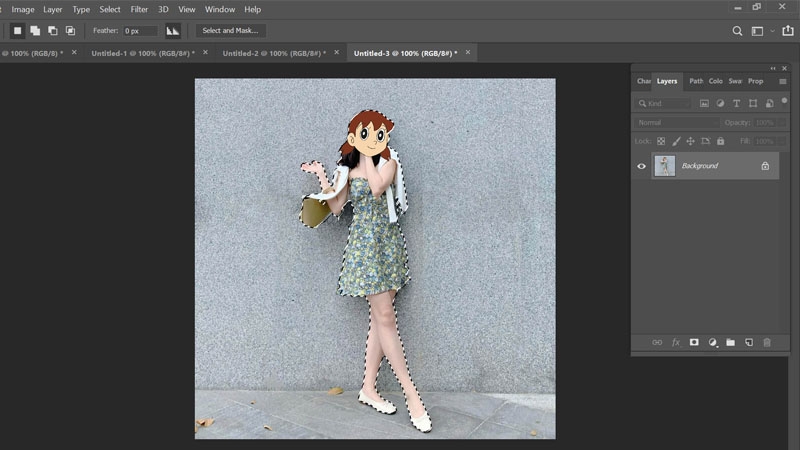The height and width of the screenshot is (450, 800).
Task: Choose the Add to selection mode icon
Action: (35, 31)
